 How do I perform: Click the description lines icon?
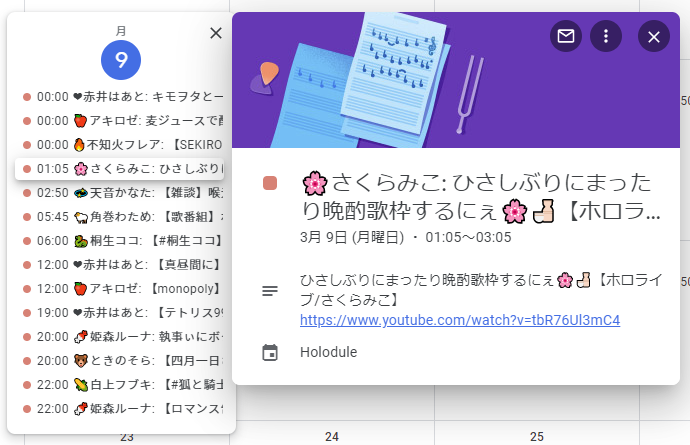pos(270,291)
